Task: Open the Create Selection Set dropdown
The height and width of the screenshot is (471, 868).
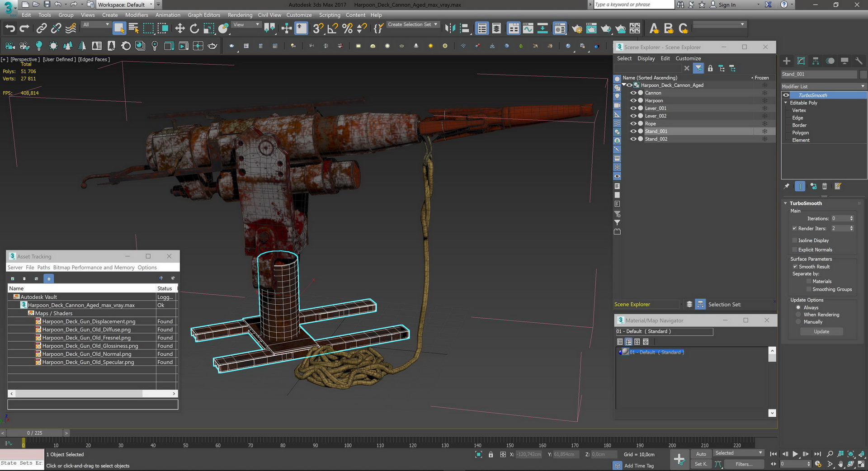Action: (x=413, y=24)
